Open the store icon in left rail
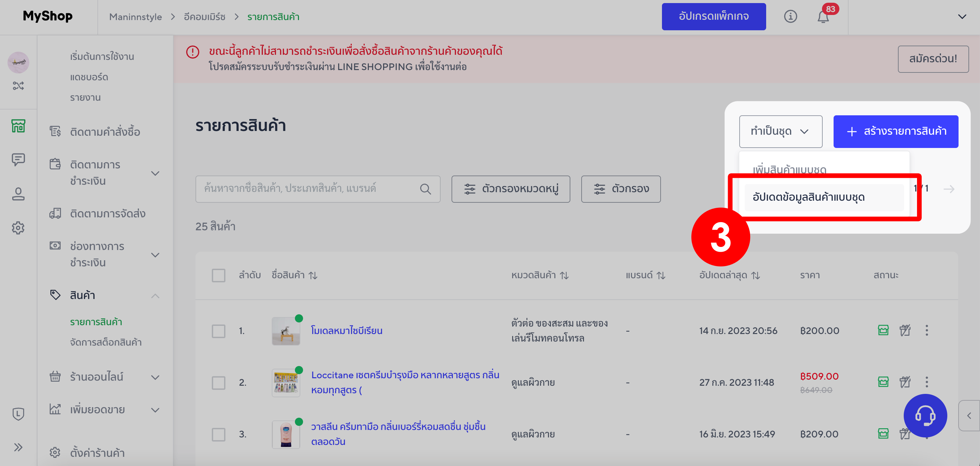Screen dimensions: 980x466 pos(18,126)
